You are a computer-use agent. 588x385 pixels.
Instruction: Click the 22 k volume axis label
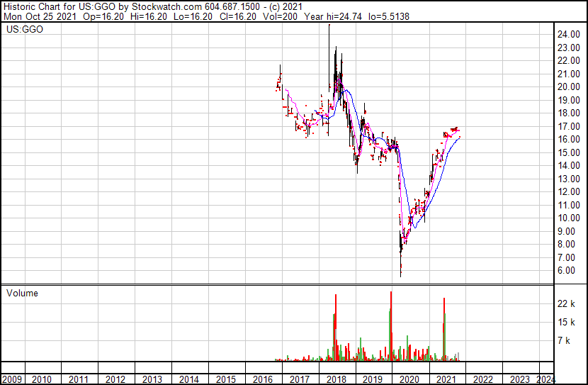566,303
